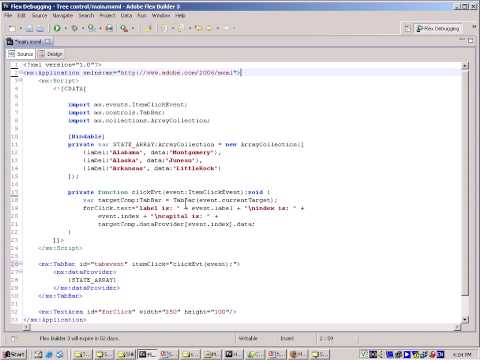
Task: Open the dropdown arrow beside Run button
Action: [x=65, y=29]
